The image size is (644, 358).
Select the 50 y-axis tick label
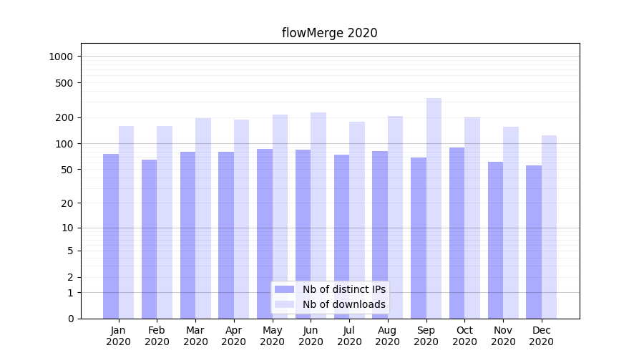pyautogui.click(x=67, y=170)
